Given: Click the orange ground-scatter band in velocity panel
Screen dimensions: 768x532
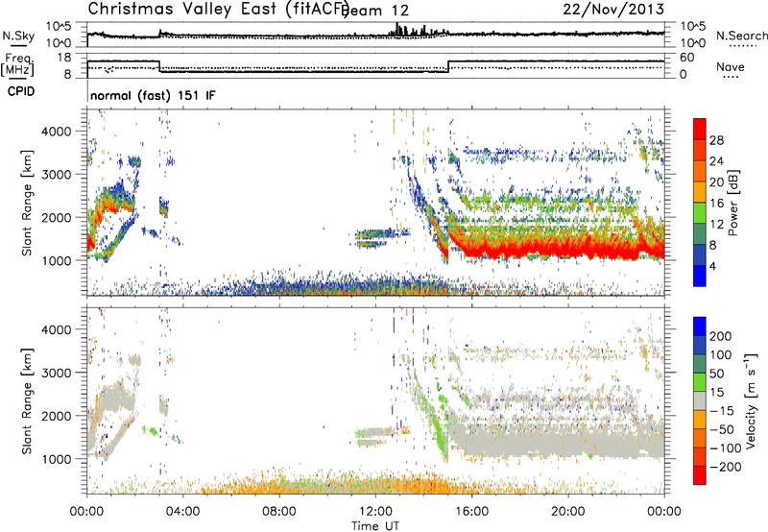Looking at the screenshot, I should click(x=343, y=486).
